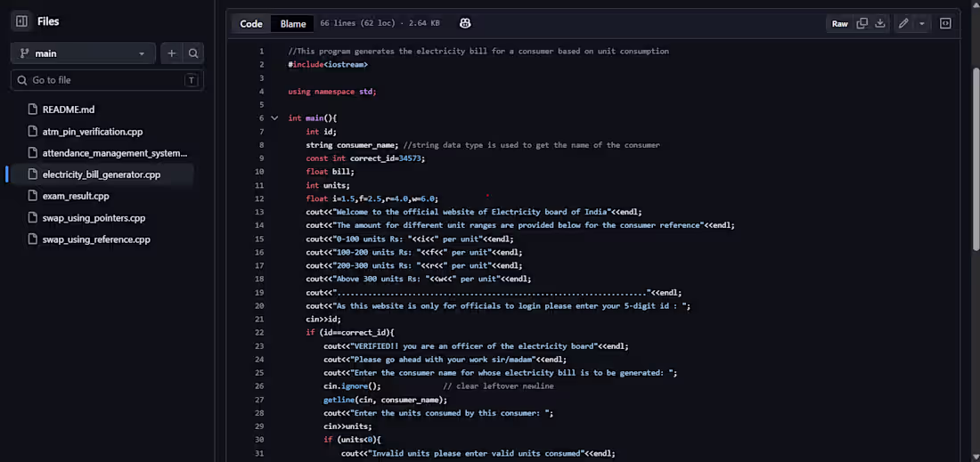Click the 'cin.ignore();' code
This screenshot has height=462, width=980.
click(352, 386)
